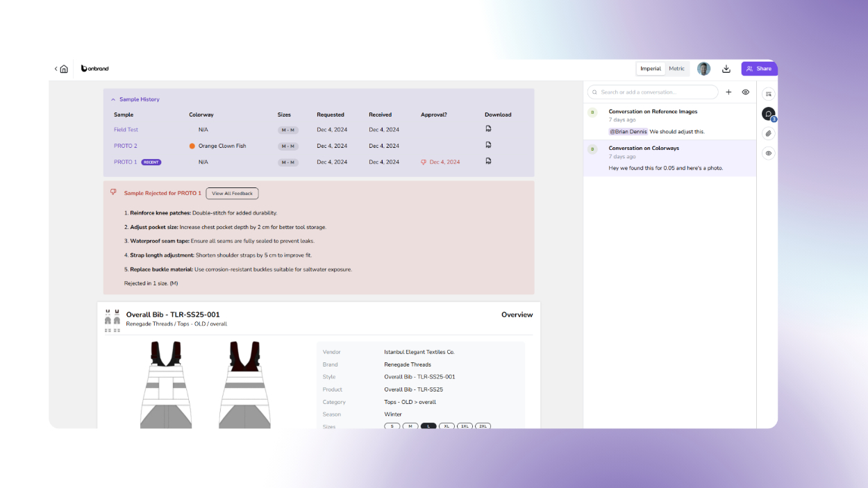Click the purple Share button
868x488 pixels.
(x=758, y=69)
